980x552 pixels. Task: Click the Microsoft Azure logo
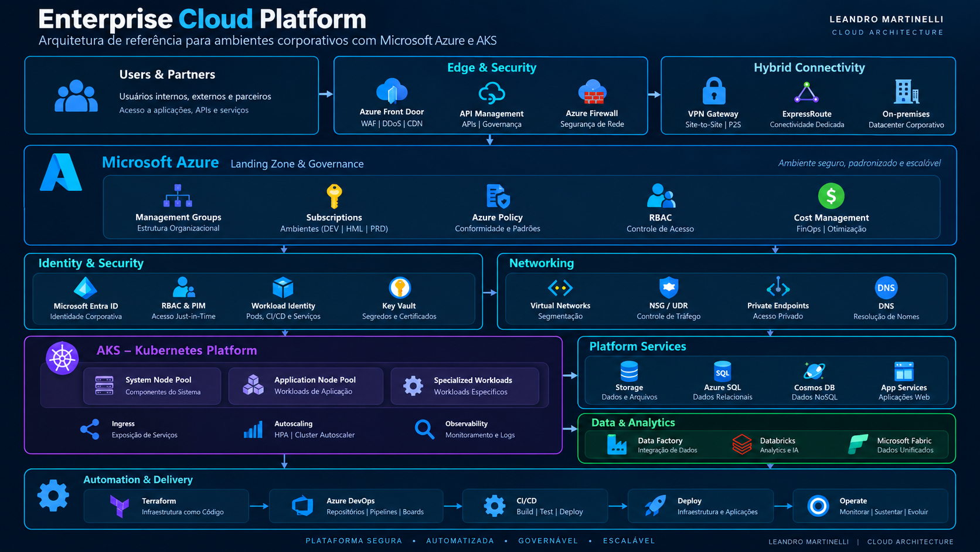pyautogui.click(x=61, y=172)
